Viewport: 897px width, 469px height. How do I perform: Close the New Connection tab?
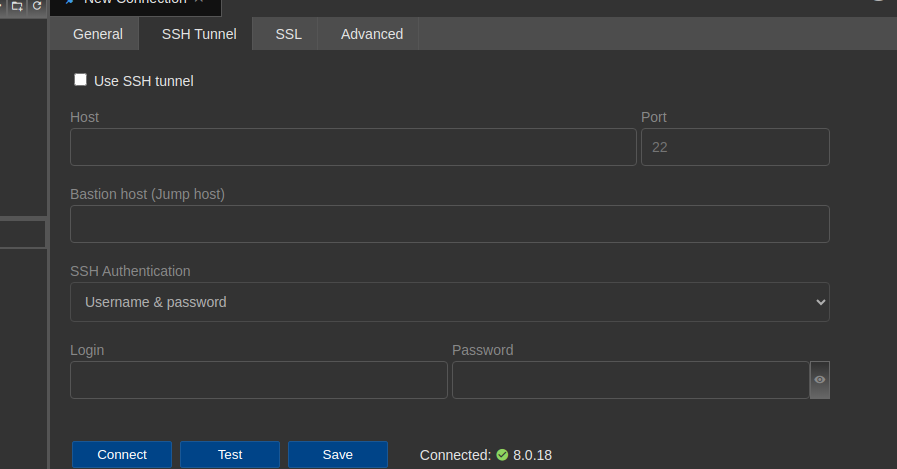pos(199,2)
